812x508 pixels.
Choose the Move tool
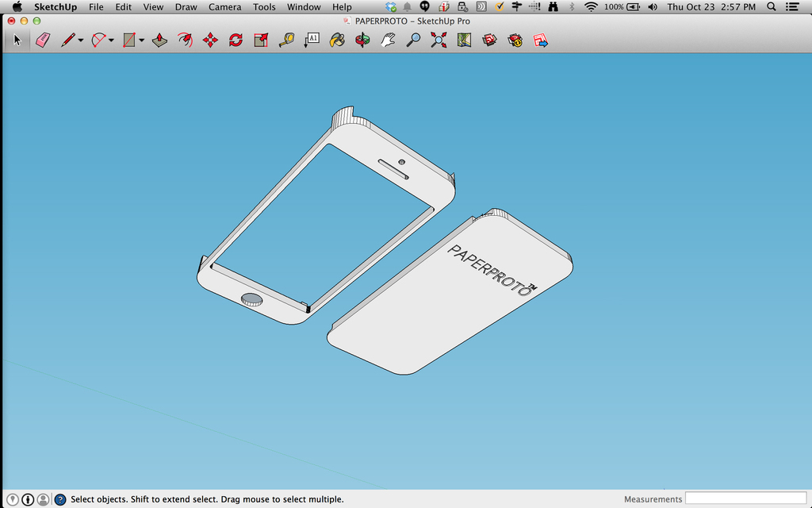[210, 40]
